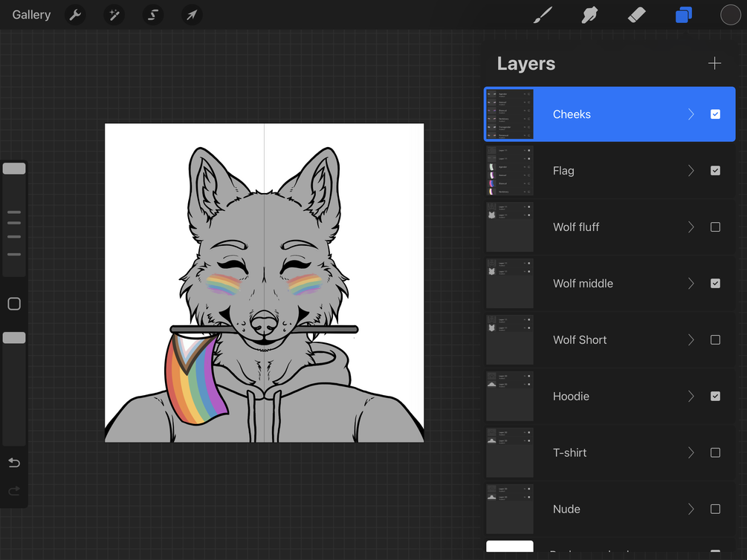Screen dimensions: 747x560
Task: Adjust the brush size slider handle
Action: tap(14, 169)
